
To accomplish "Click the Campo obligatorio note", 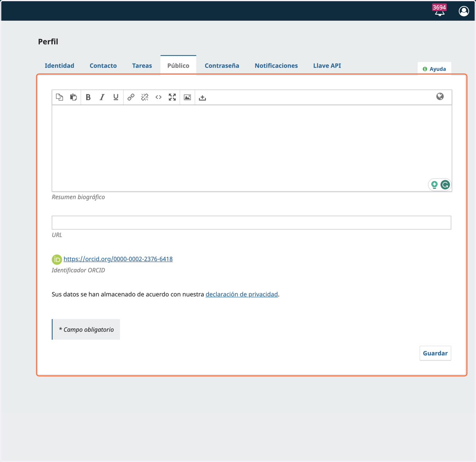I will click(86, 329).
